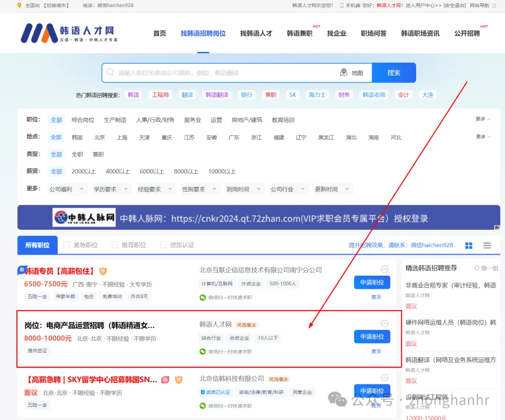Click 置顶 on the 韩语专员 card
Screen dimensions: 505x420
point(376,297)
